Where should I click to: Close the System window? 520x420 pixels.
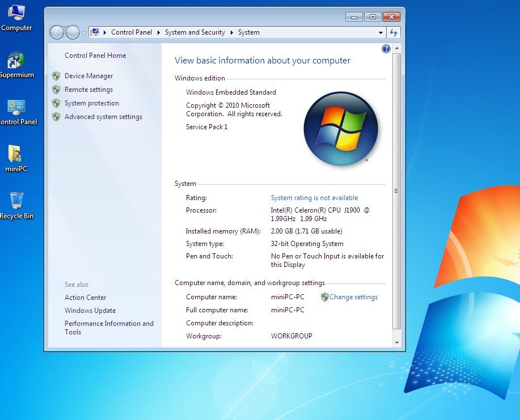coord(391,16)
